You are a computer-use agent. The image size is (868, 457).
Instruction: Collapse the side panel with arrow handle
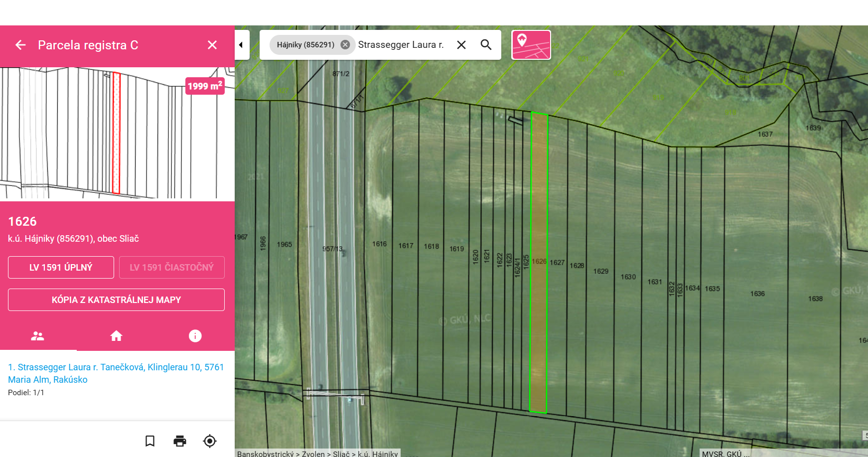coord(241,45)
